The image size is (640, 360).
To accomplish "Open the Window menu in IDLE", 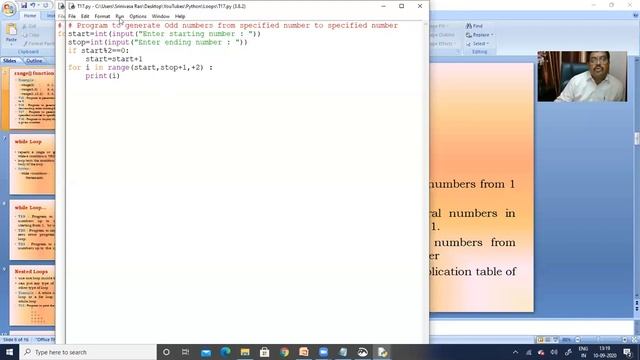I will [160, 16].
